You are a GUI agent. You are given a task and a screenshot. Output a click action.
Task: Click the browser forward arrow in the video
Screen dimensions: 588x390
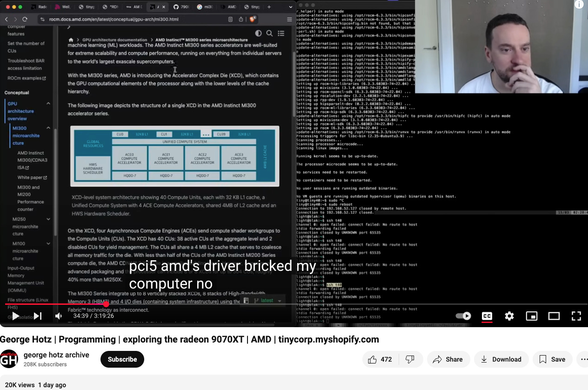coord(15,20)
